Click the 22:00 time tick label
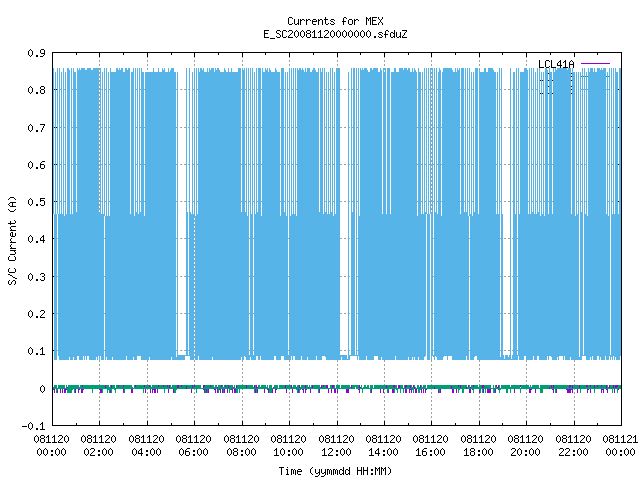Screen dimensions: 640x480 [573, 452]
